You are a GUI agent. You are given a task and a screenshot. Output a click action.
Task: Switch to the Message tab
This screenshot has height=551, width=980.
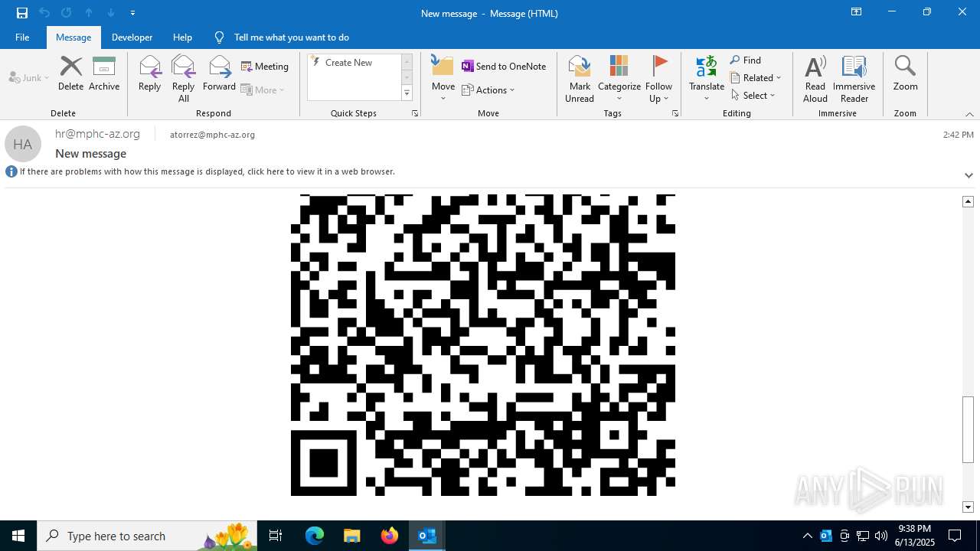(73, 37)
